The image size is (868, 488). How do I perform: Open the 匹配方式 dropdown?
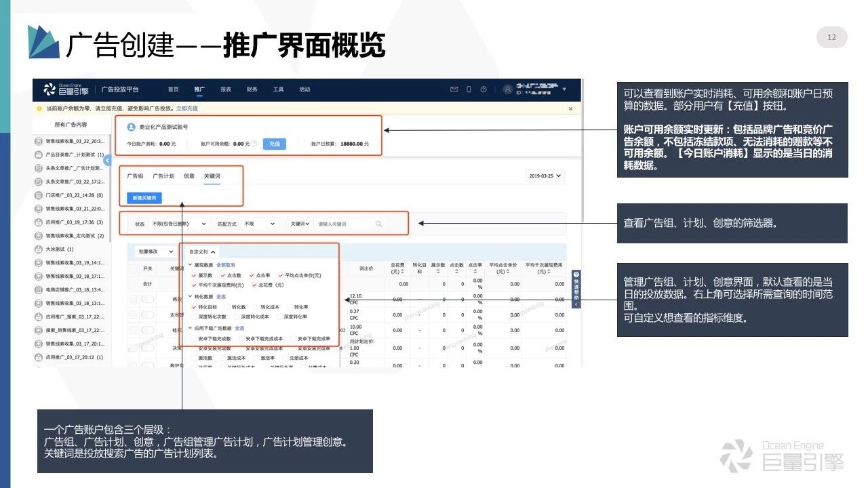pos(260,224)
